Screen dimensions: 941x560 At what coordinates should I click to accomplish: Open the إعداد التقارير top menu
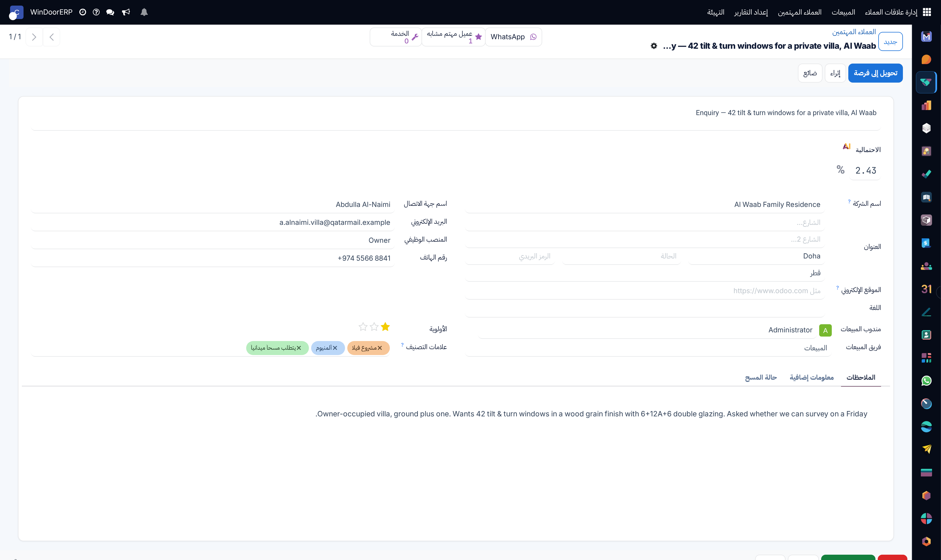pos(751,12)
